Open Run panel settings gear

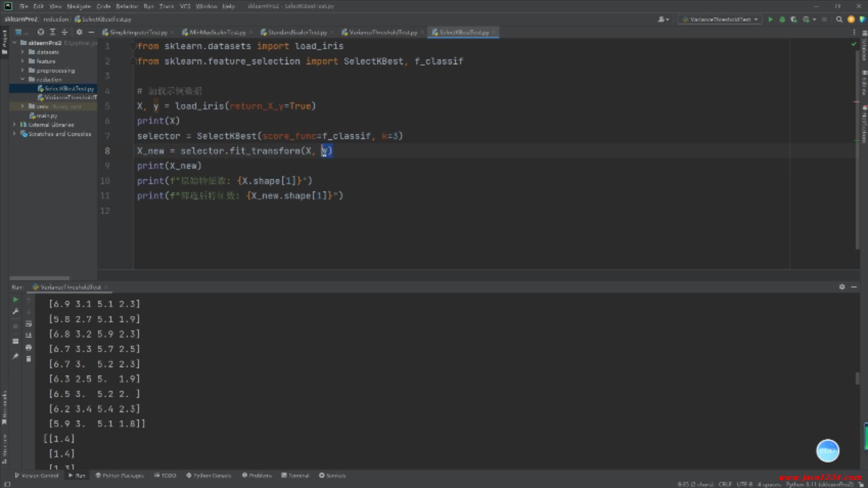pos(842,287)
